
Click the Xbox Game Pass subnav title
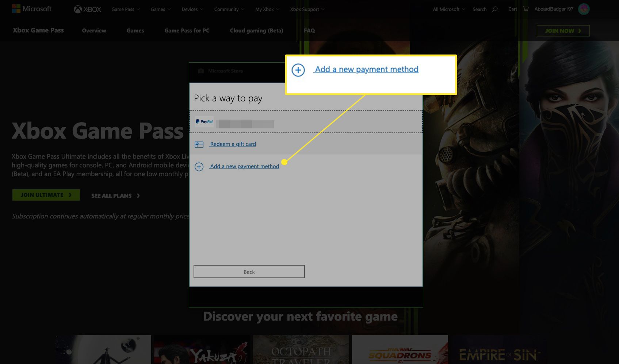38,30
